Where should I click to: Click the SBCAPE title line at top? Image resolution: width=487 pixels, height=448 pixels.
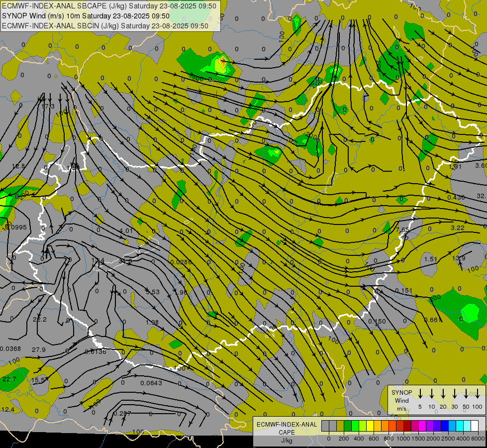point(109,6)
